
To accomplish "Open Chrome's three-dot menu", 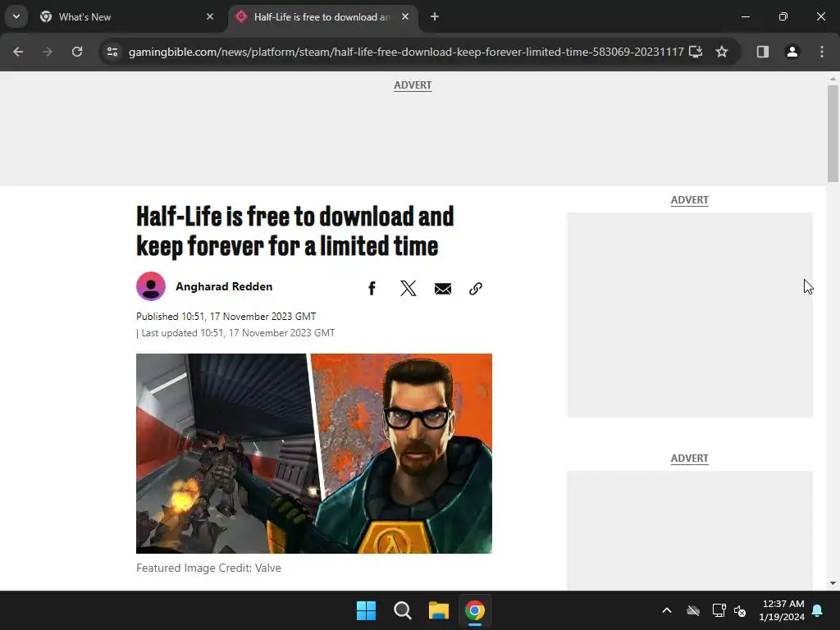I will pyautogui.click(x=821, y=52).
